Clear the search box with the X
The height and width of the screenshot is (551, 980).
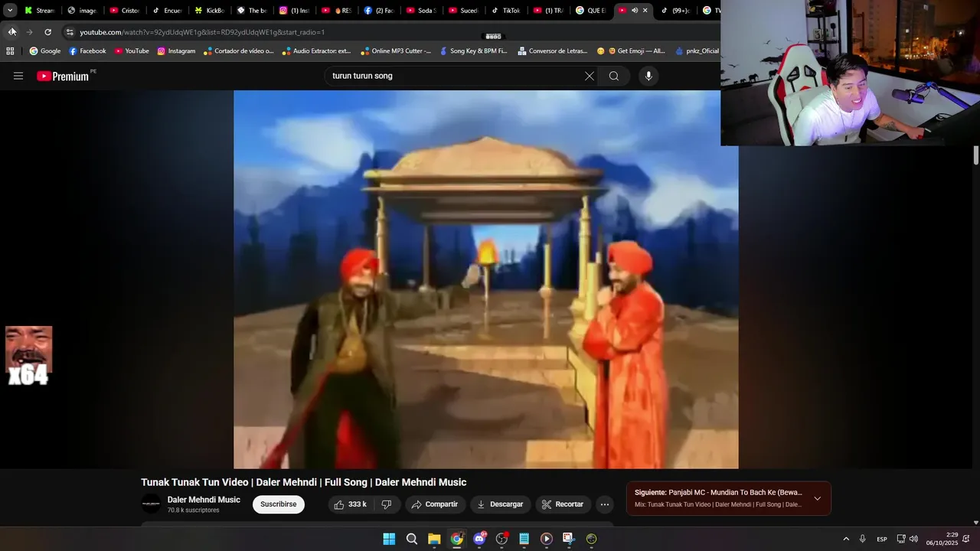589,76
